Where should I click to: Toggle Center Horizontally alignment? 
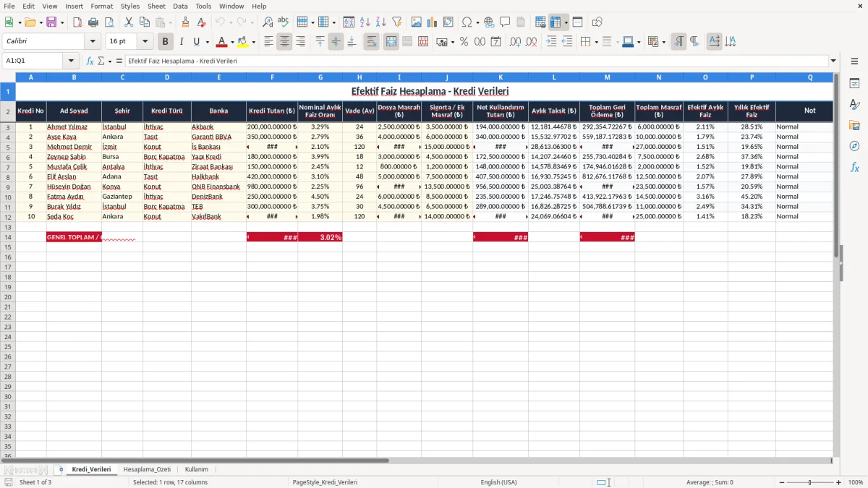284,42
